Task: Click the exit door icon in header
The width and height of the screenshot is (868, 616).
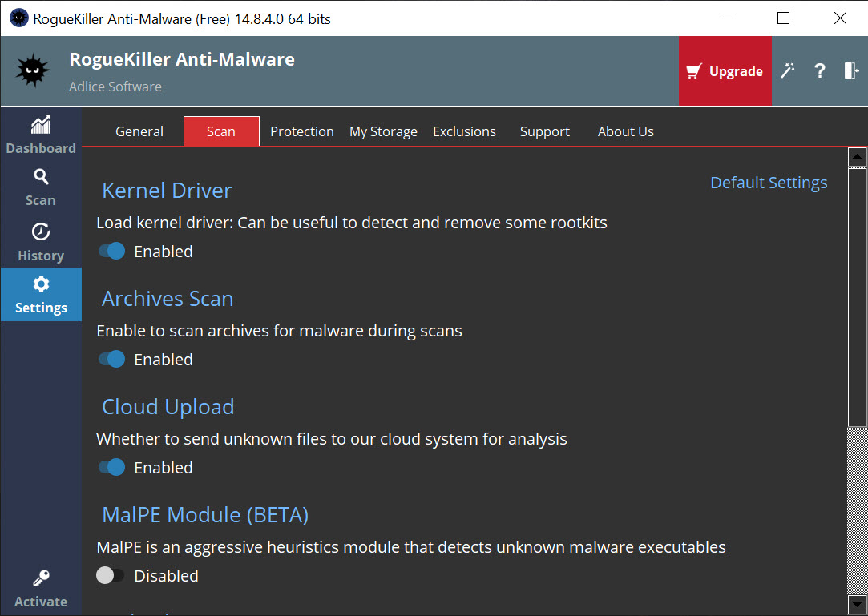Action: [850, 71]
